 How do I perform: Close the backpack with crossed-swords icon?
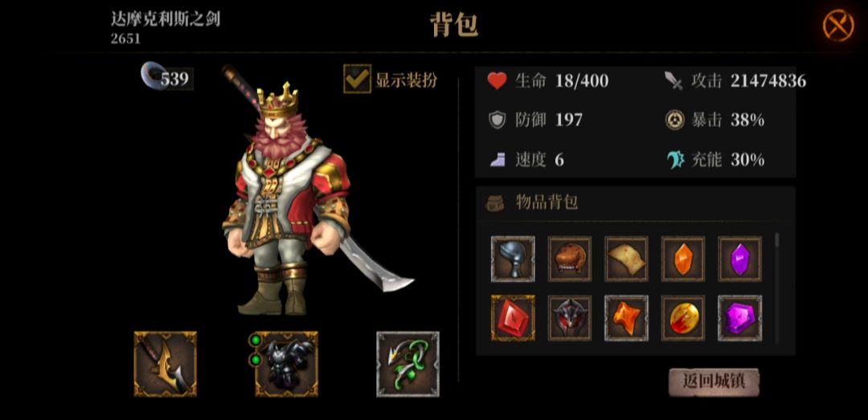point(838,26)
